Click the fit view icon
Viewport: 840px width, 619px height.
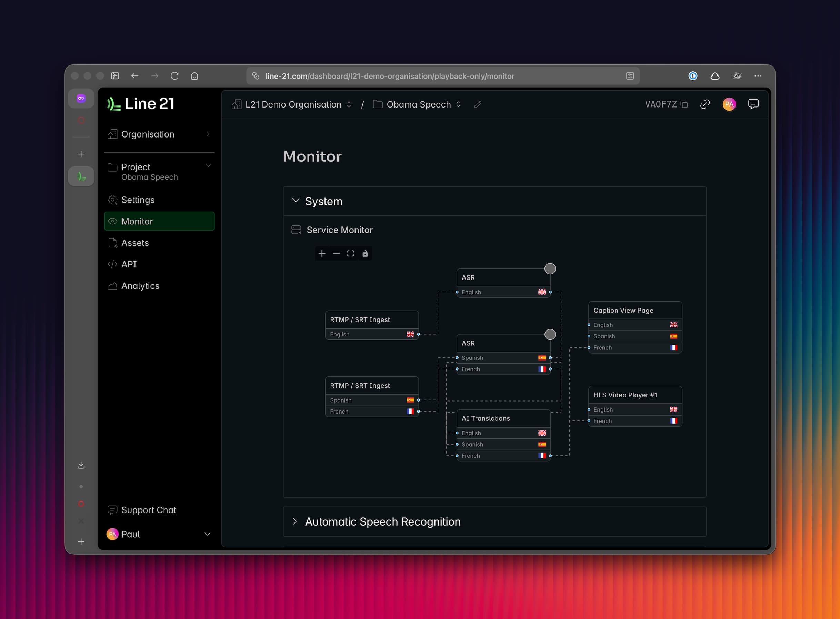coord(350,254)
